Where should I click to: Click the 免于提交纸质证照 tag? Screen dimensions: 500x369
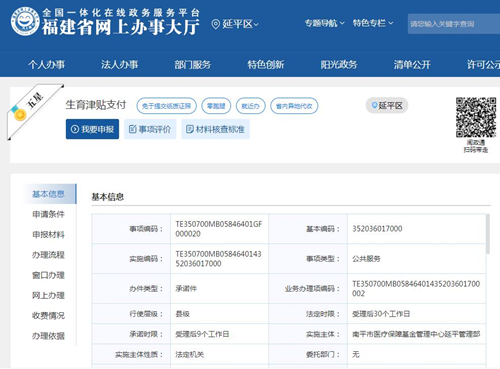(166, 106)
